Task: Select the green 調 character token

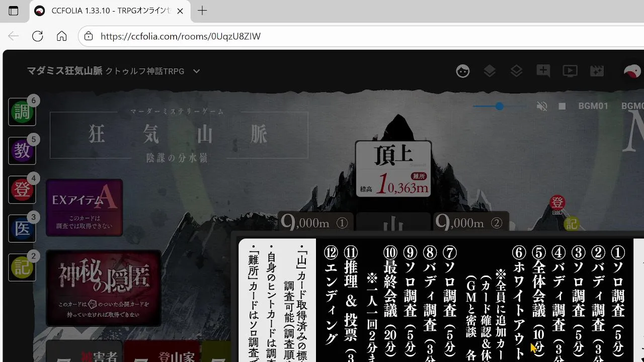Action: point(22,112)
